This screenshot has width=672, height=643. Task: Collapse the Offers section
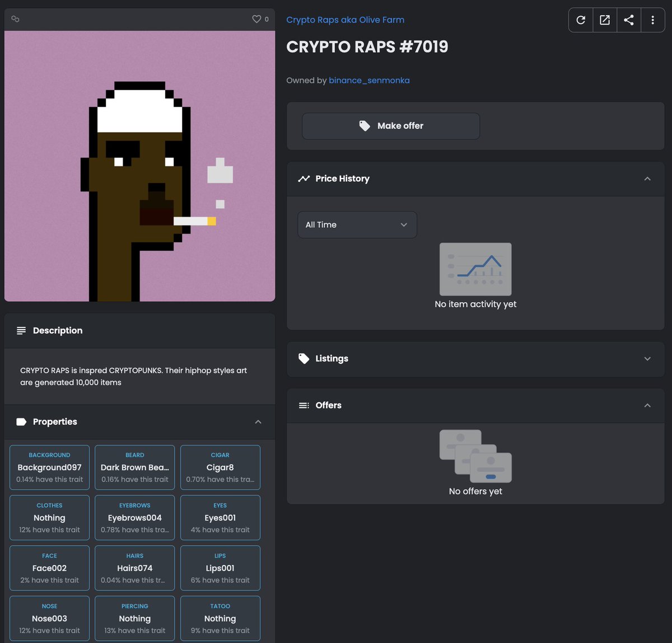[647, 405]
